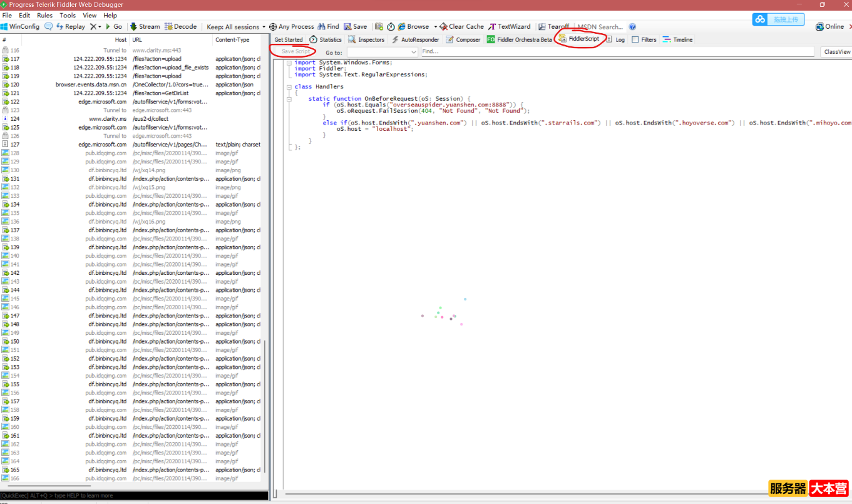Replay the selected sessions
Viewport: 852px width, 504px height.
70,27
